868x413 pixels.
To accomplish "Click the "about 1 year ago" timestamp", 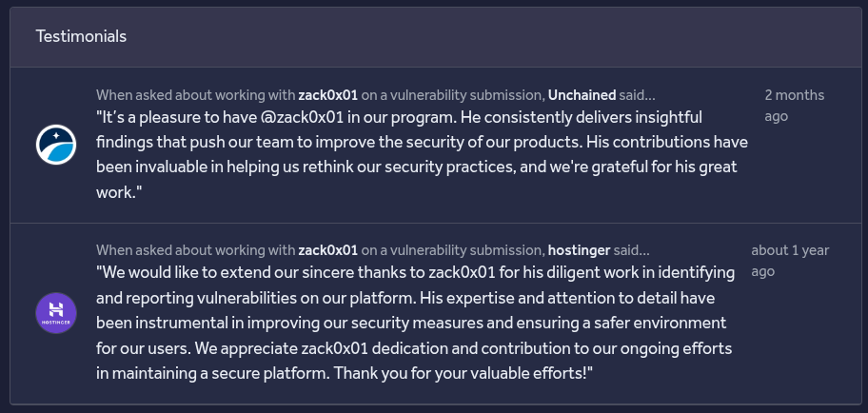I will (x=789, y=261).
